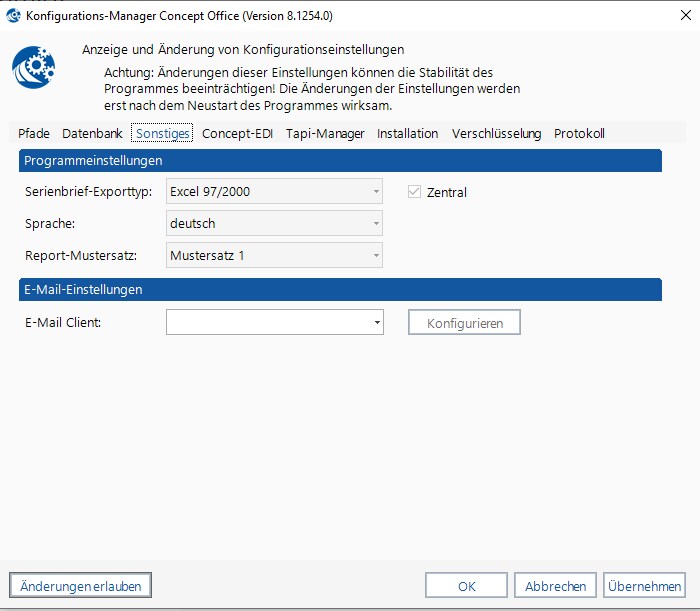
Task: Go to the Concept-EDI tab
Action: click(x=238, y=133)
